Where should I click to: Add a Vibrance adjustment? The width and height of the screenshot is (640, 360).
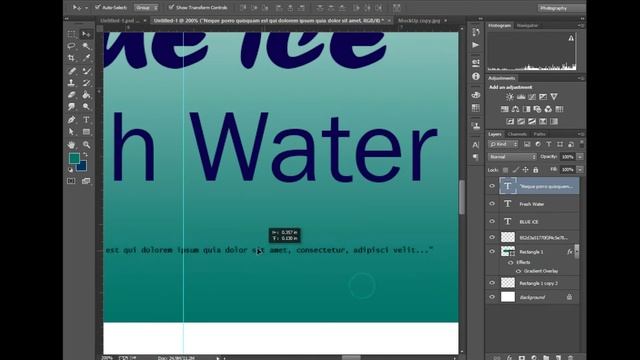point(554,97)
